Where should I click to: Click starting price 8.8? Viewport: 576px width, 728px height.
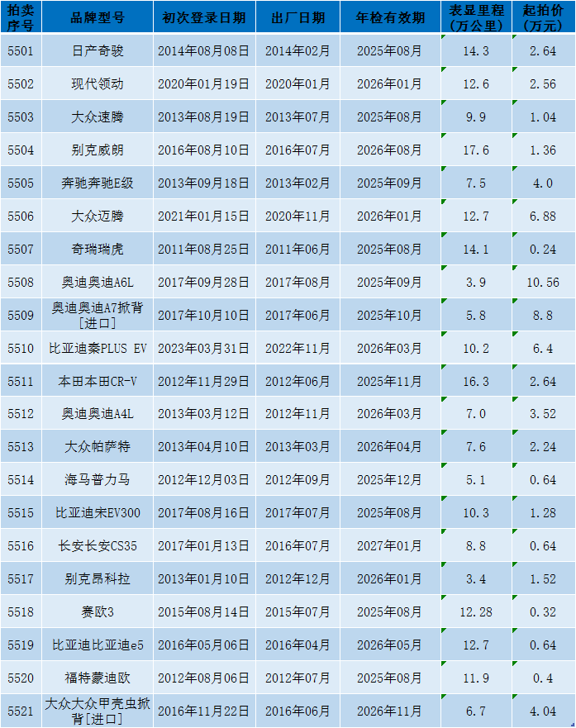[543, 315]
